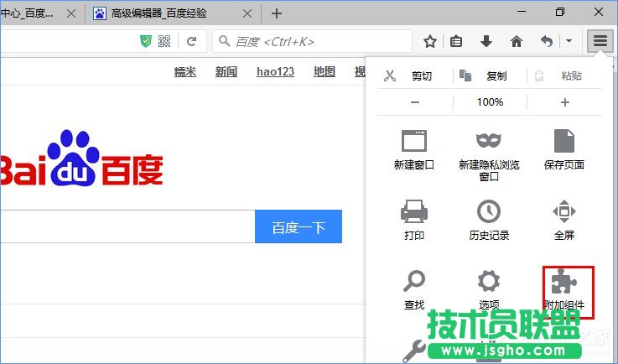Click the green shield security icon
Screen dimensions: 618x364
tap(146, 41)
